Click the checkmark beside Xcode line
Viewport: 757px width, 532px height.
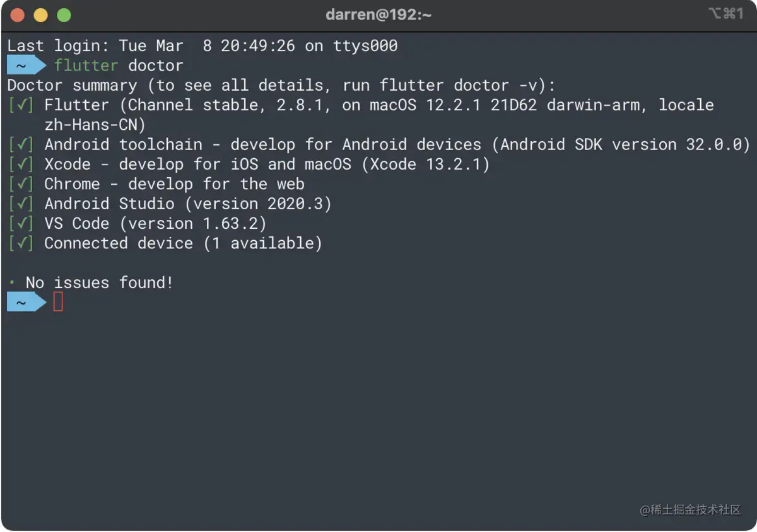(21, 165)
